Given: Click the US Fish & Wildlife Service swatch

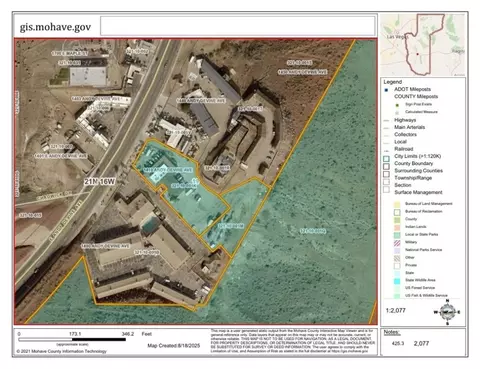Looking at the screenshot, I should 397,296.
